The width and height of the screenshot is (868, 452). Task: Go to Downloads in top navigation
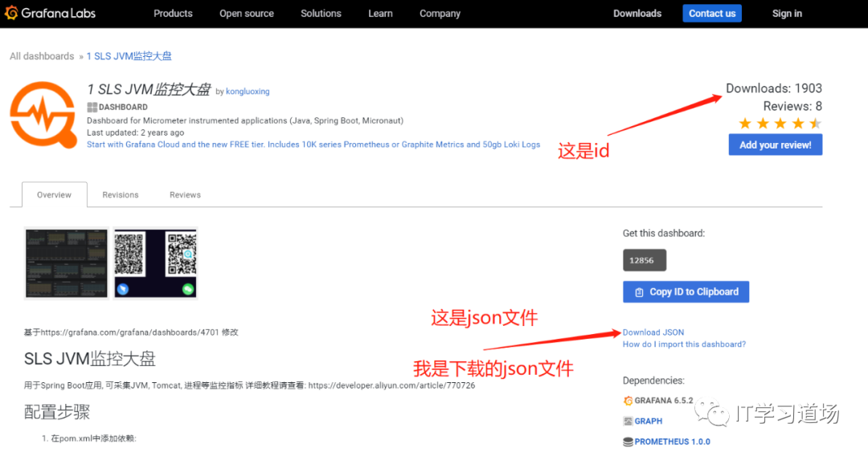point(637,14)
